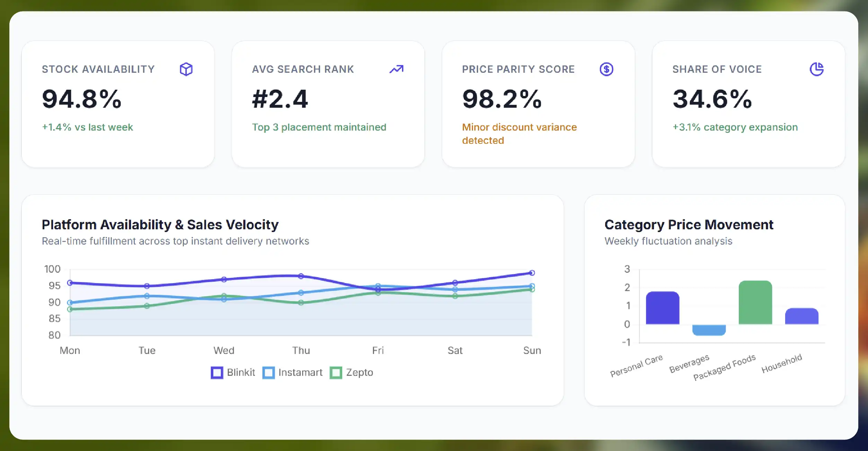Click the pie chart icon in Share of Voice

(x=817, y=69)
